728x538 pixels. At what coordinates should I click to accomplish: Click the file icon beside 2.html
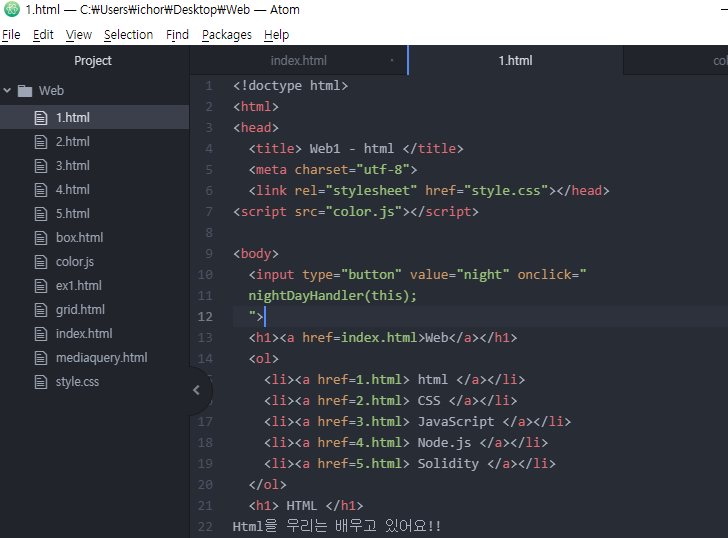pos(41,142)
